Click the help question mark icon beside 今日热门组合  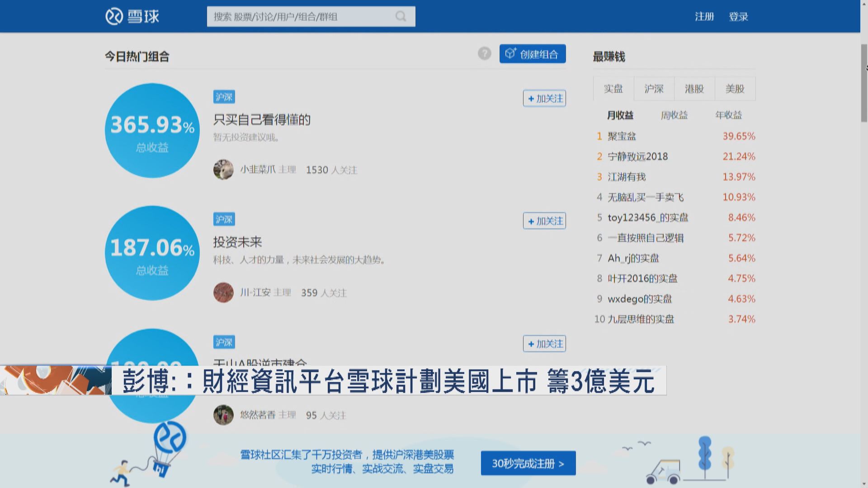click(x=484, y=54)
